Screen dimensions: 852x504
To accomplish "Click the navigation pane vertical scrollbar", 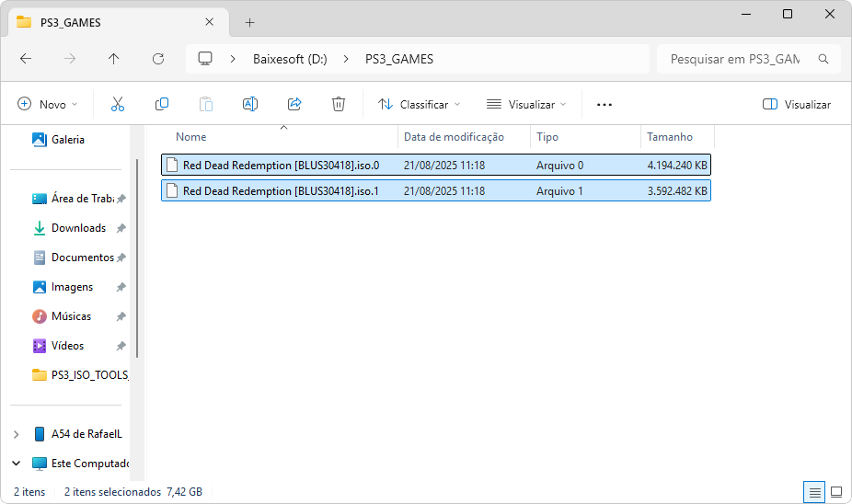I will (137, 258).
